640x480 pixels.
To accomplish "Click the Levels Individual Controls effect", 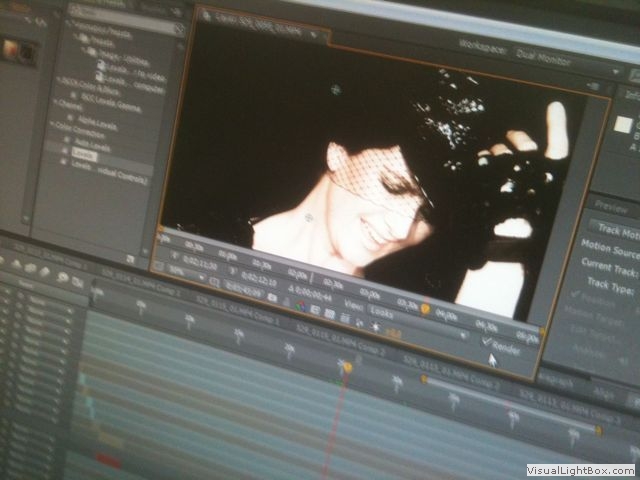I will [x=107, y=170].
